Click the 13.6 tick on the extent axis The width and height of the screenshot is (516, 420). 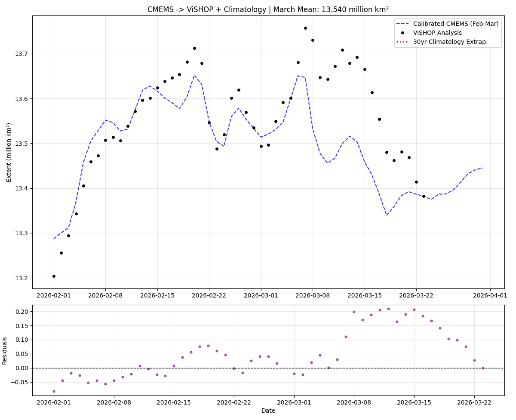tap(22, 99)
